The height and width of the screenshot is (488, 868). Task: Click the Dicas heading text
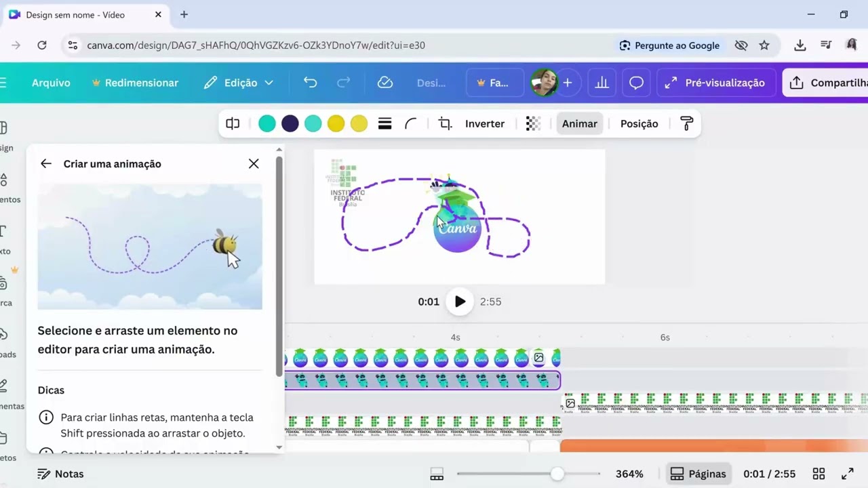[51, 390]
